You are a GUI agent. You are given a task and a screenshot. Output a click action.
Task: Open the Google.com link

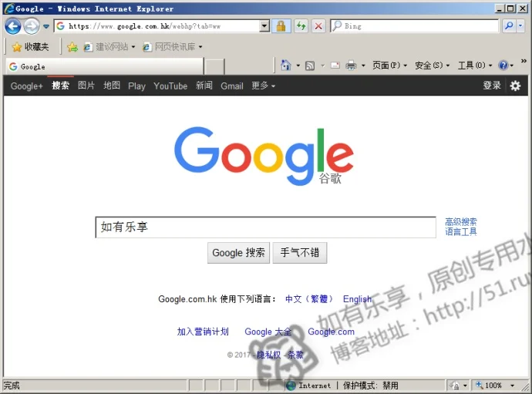coord(331,332)
